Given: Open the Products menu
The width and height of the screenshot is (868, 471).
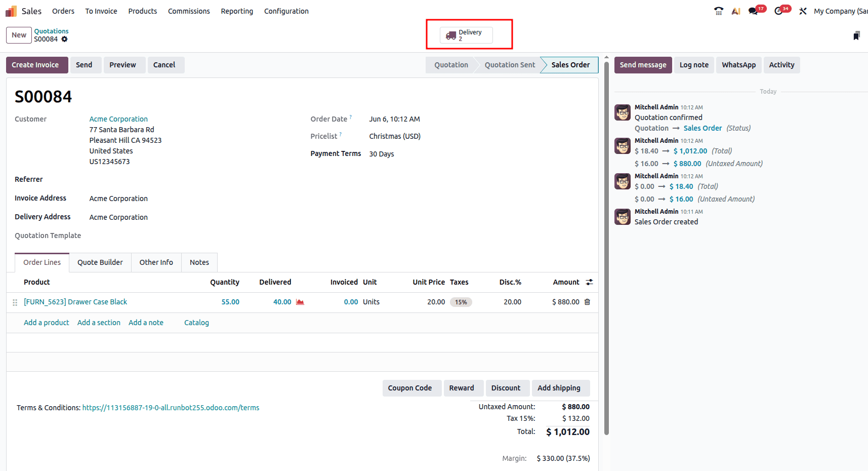Looking at the screenshot, I should (143, 11).
